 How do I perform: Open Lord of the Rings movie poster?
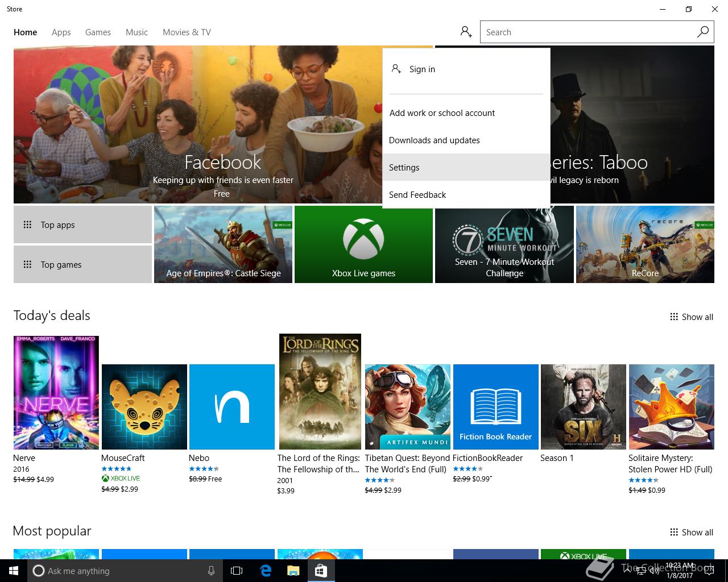pyautogui.click(x=320, y=392)
